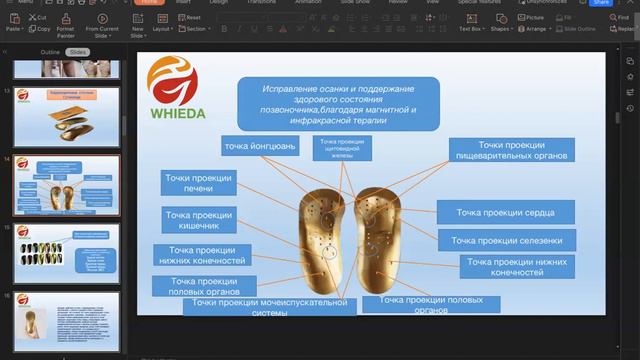Open the Insert ribbon tab
The width and height of the screenshot is (640, 360).
coord(183,2)
